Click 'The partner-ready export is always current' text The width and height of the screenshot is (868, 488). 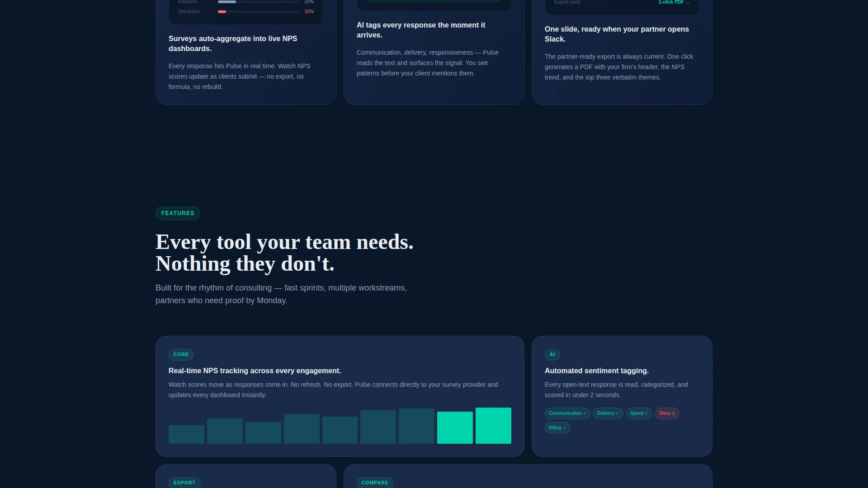click(x=619, y=67)
